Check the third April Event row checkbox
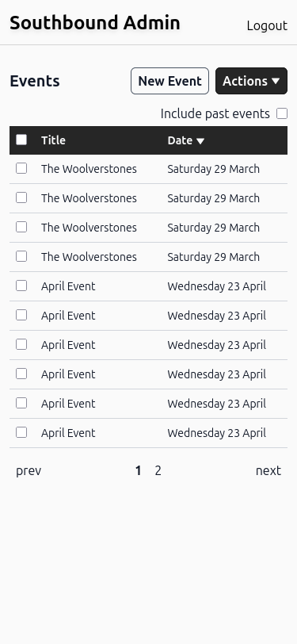 [21, 344]
